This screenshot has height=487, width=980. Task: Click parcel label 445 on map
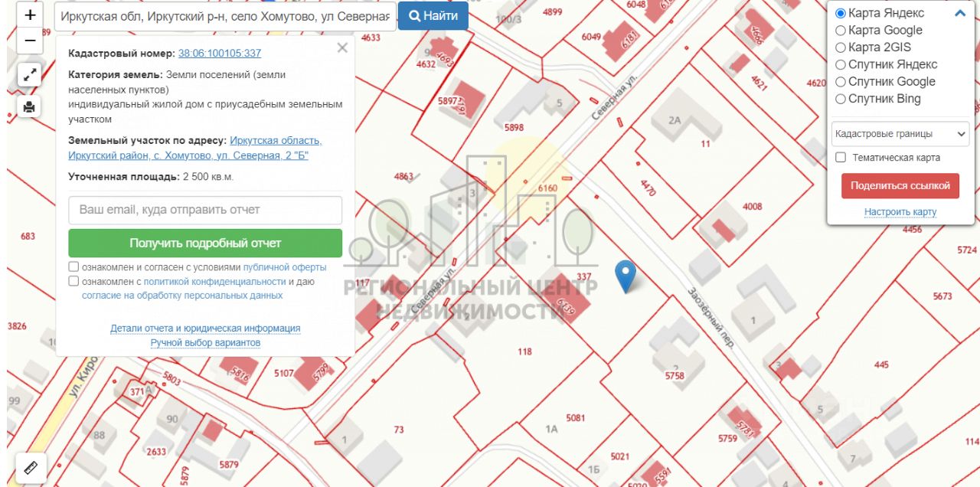[881, 365]
